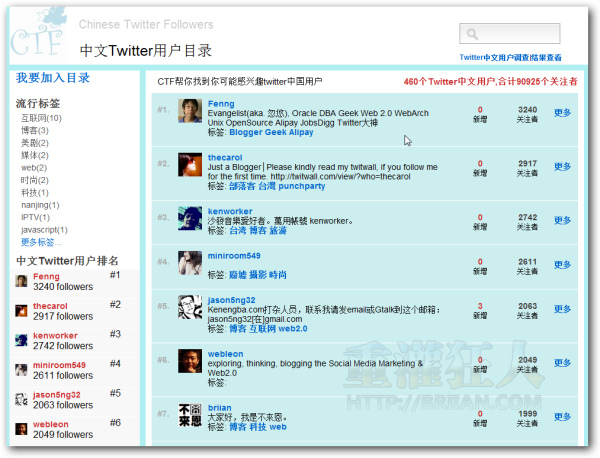The image size is (600, 458).
Task: Click miniroom549 in sidebar ranking
Action: coord(59,365)
